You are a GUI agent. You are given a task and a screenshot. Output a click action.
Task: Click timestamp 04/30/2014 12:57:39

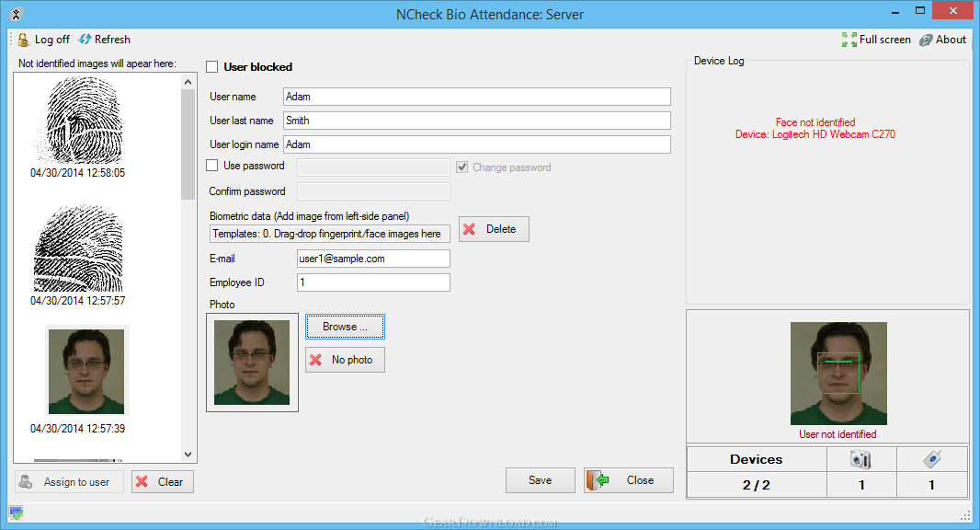(77, 429)
